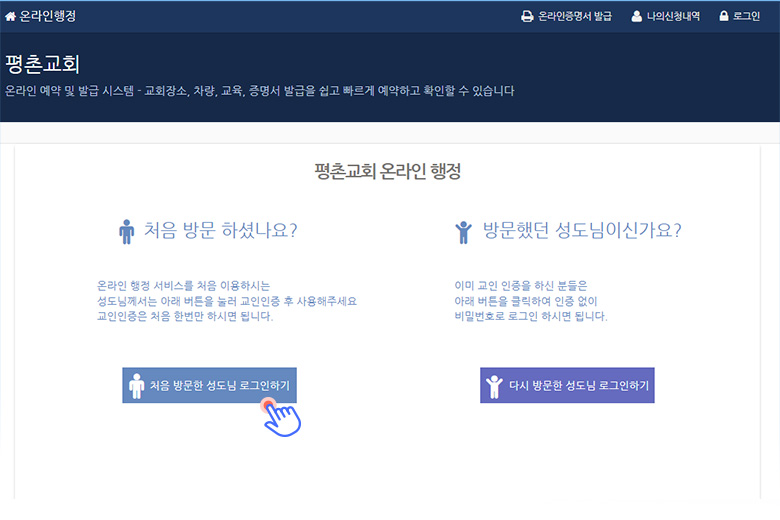Image resolution: width=780 pixels, height=520 pixels.
Task: Click the lock icon beside 로그인
Action: pos(724,16)
